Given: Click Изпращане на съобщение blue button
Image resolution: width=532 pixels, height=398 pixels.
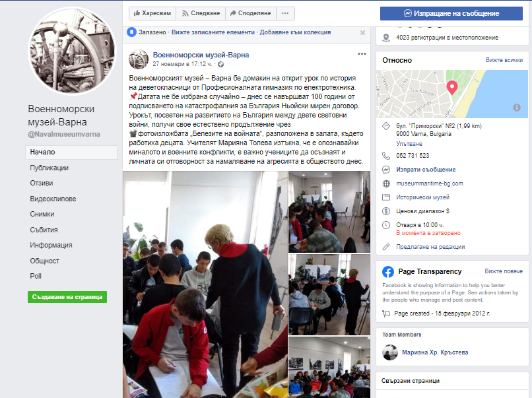Looking at the screenshot, I should [451, 14].
